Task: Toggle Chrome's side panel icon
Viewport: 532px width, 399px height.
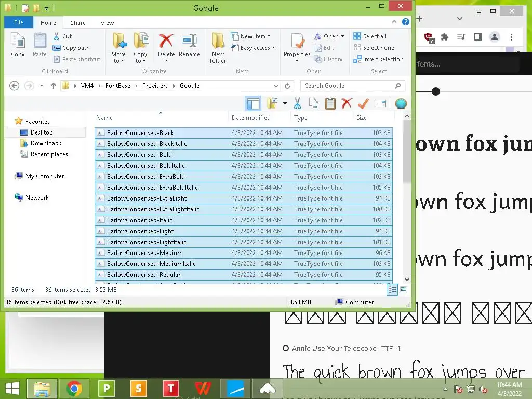Action: 478,37
